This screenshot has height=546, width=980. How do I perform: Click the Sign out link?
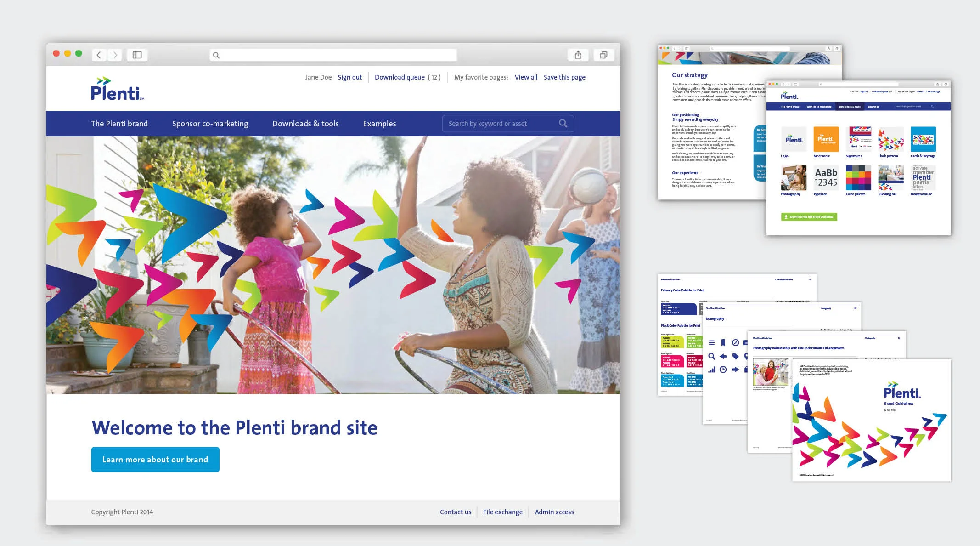(349, 77)
